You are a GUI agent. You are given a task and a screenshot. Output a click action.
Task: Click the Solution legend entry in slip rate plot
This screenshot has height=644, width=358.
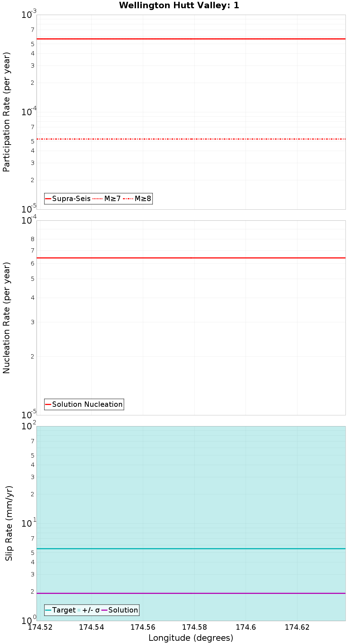pyautogui.click(x=120, y=610)
